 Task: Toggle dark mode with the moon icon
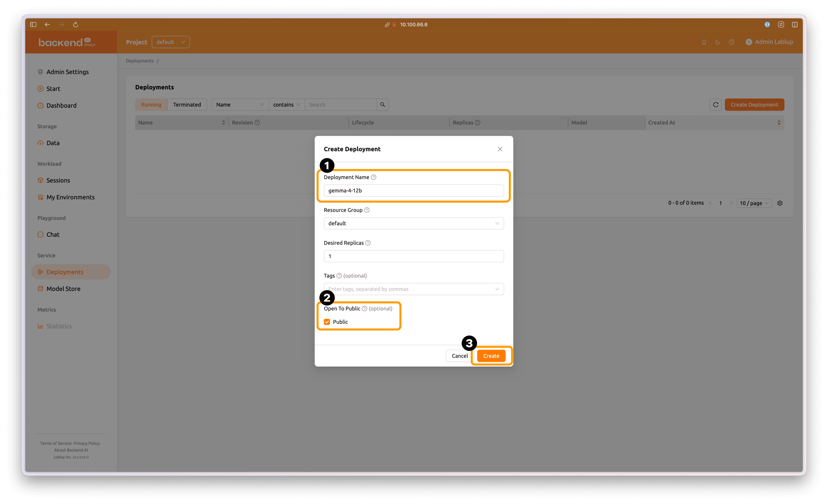point(718,42)
